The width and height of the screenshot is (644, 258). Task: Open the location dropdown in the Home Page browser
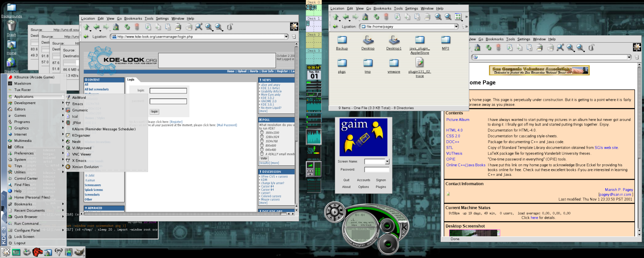629,57
